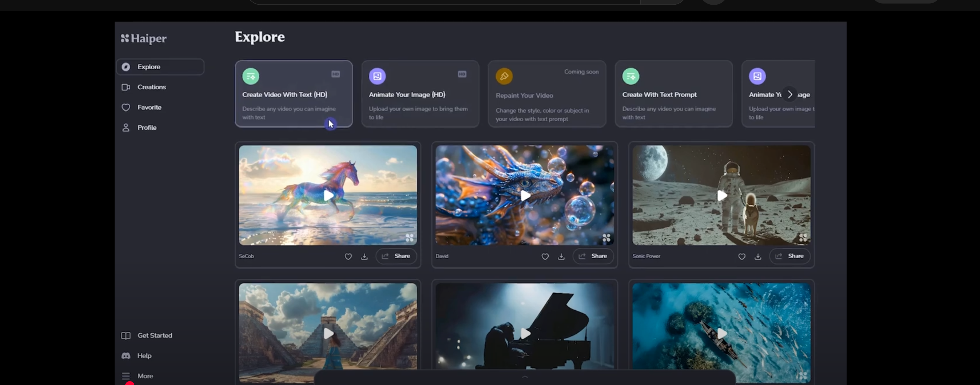
Task: Select the Animate Your Image (HD) card
Action: [420, 94]
